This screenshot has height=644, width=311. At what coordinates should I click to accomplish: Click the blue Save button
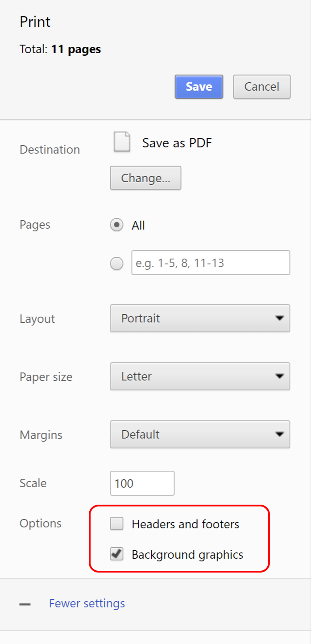pos(199,87)
